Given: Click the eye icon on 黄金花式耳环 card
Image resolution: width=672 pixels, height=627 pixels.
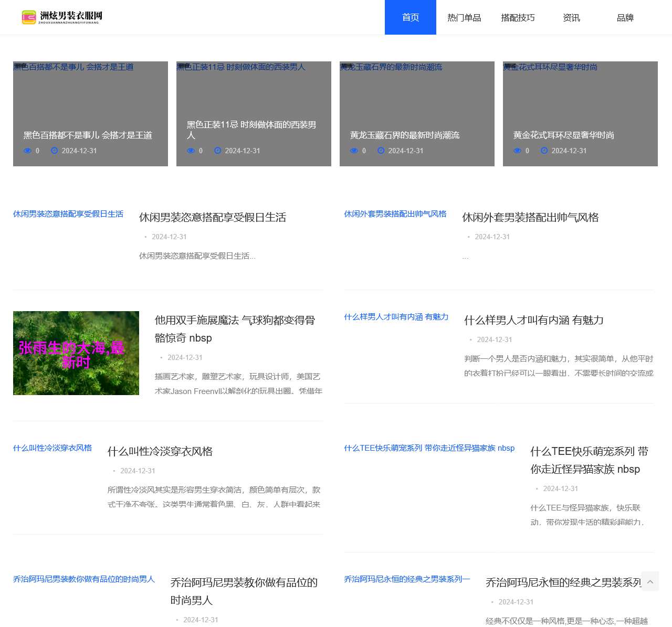Looking at the screenshot, I should click(518, 151).
